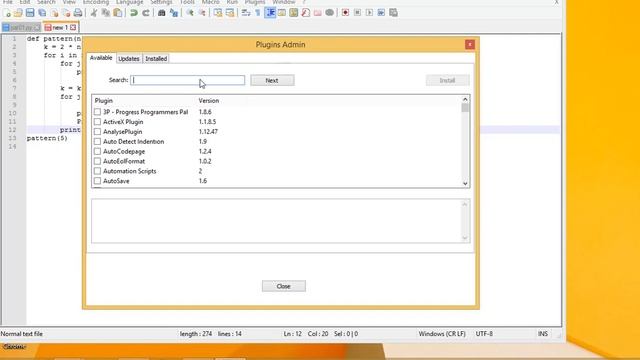640x360 pixels.
Task: Check the ActiveX Plugin checkbox
Action: [x=97, y=122]
